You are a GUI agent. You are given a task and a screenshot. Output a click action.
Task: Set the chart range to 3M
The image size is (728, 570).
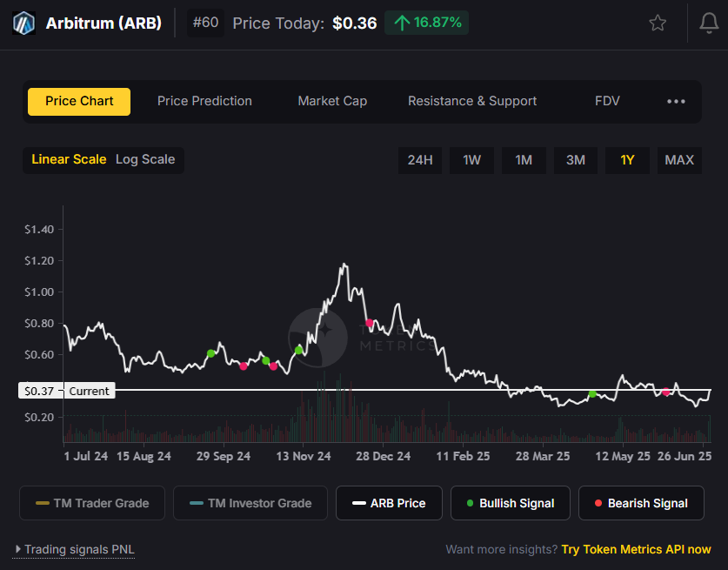click(x=576, y=160)
